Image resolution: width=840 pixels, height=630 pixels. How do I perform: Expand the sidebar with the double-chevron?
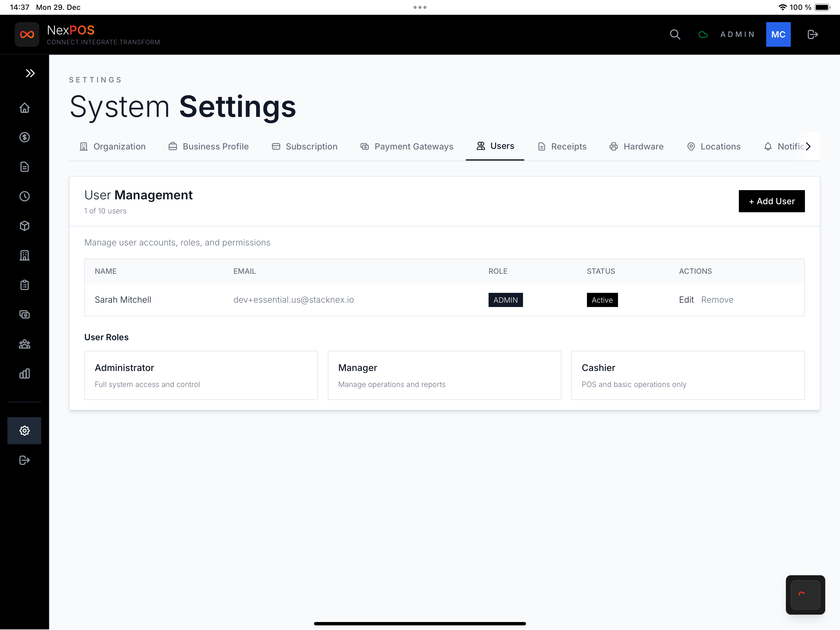click(30, 73)
